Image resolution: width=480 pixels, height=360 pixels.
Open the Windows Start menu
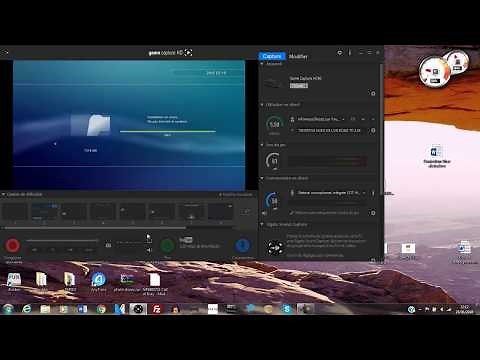click(9, 309)
